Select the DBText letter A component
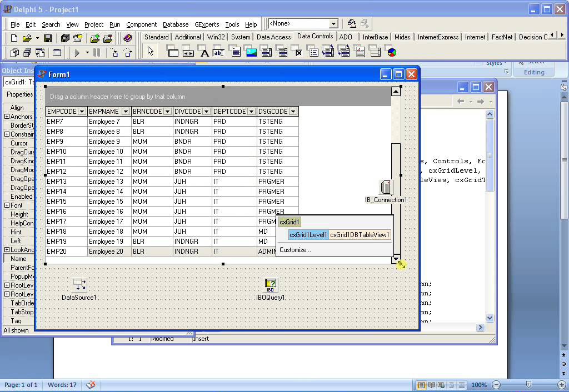The width and height of the screenshot is (569, 392). pos(203,52)
